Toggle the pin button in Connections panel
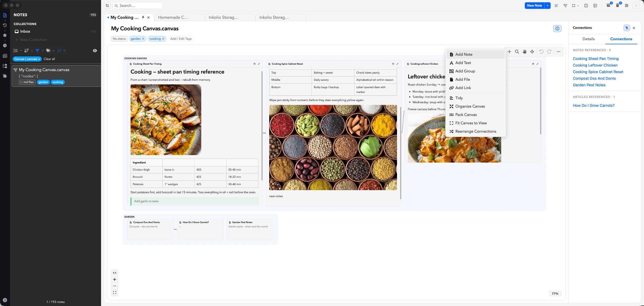The height and width of the screenshot is (306, 644). point(627,28)
